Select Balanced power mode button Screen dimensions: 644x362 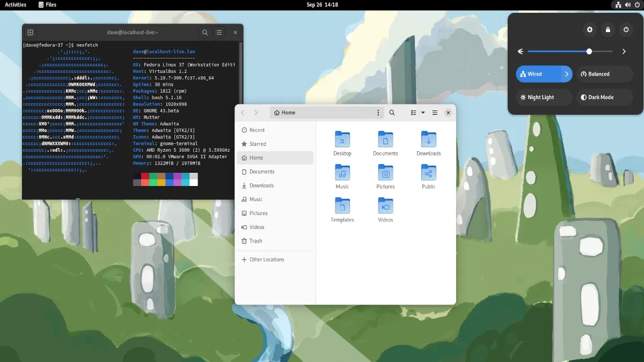coord(605,74)
